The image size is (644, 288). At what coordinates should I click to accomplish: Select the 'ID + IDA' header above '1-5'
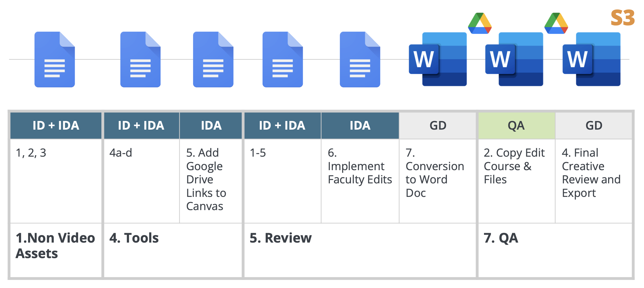[x=282, y=126]
